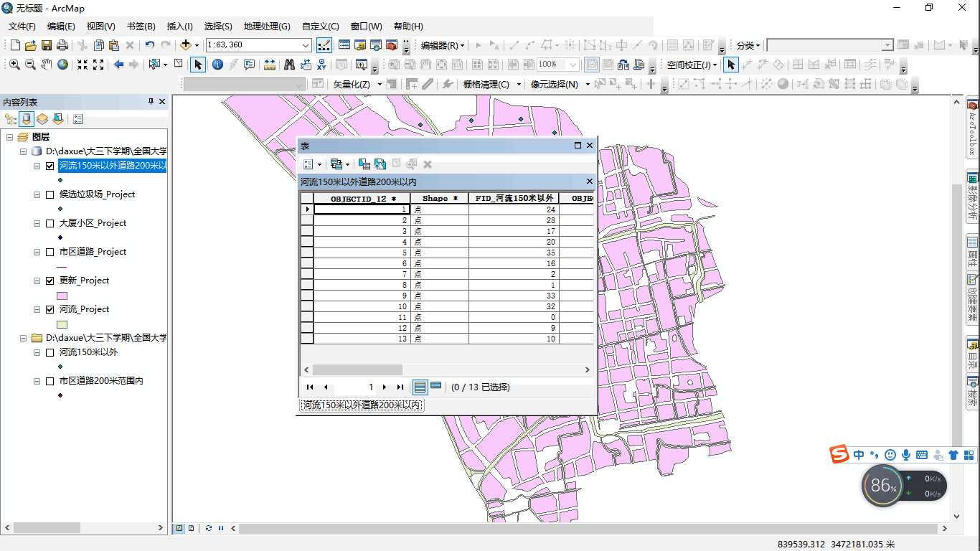Create a new map document

(x=15, y=45)
